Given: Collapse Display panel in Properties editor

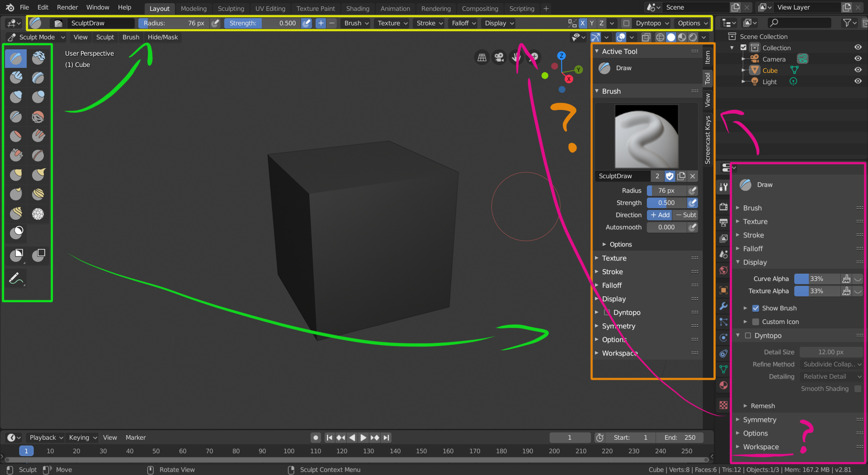Looking at the screenshot, I should point(798,262).
